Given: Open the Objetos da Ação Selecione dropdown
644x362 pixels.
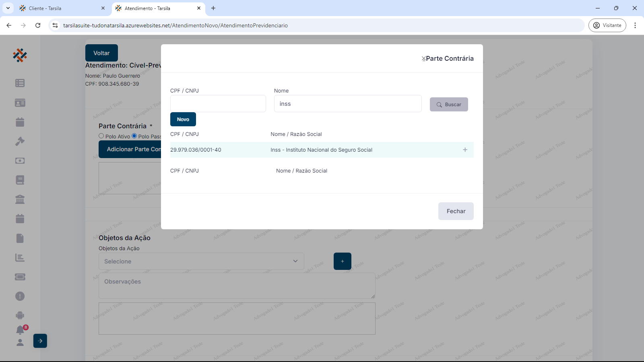Looking at the screenshot, I should (201, 261).
